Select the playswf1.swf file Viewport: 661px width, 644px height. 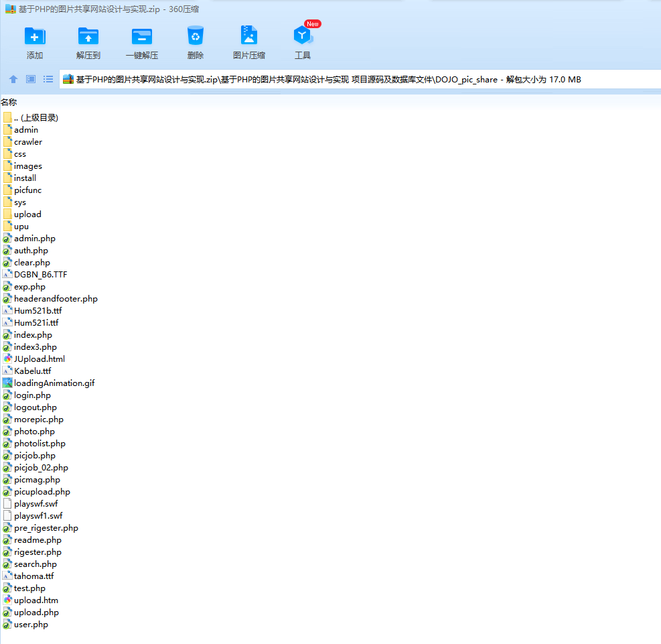point(33,516)
